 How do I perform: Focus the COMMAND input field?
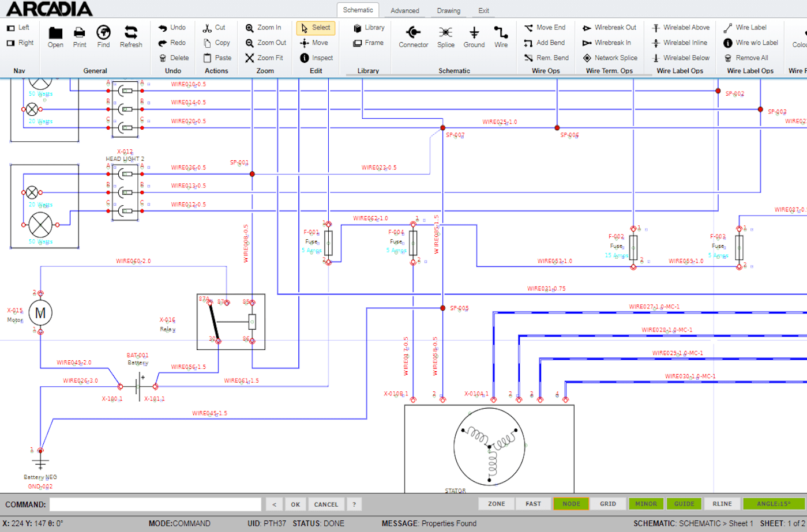point(155,504)
